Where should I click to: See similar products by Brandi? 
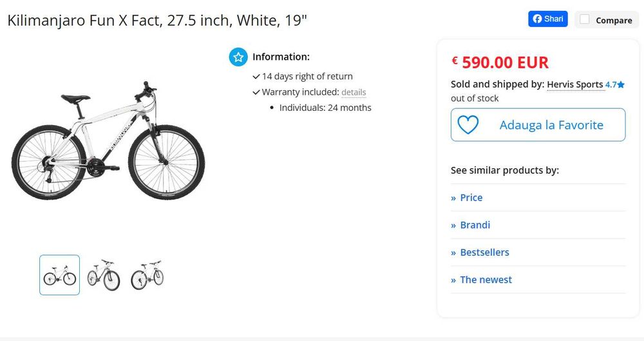pyautogui.click(x=475, y=225)
